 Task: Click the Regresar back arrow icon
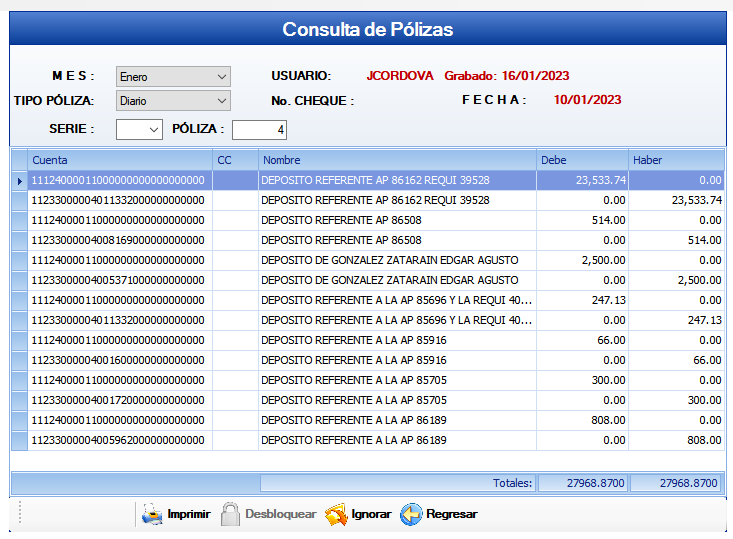411,514
